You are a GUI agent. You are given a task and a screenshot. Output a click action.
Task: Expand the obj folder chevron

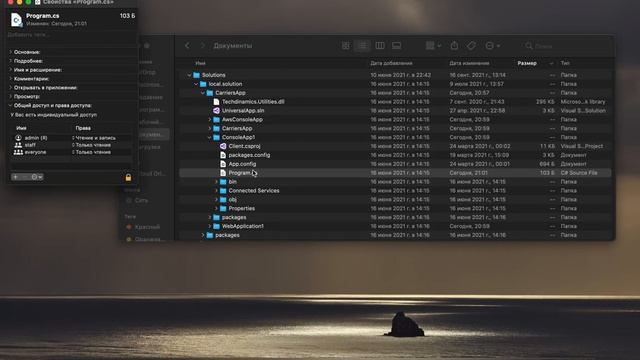[x=216, y=200]
